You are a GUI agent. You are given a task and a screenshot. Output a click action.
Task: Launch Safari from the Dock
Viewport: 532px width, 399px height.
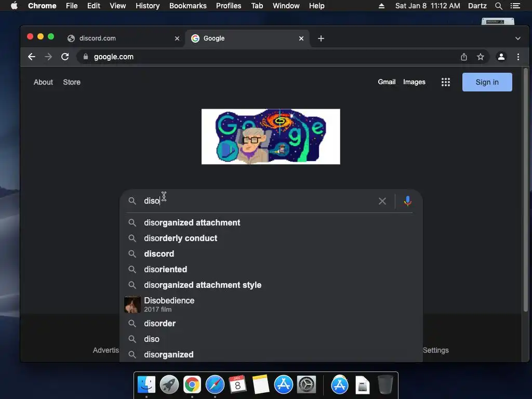(215, 385)
